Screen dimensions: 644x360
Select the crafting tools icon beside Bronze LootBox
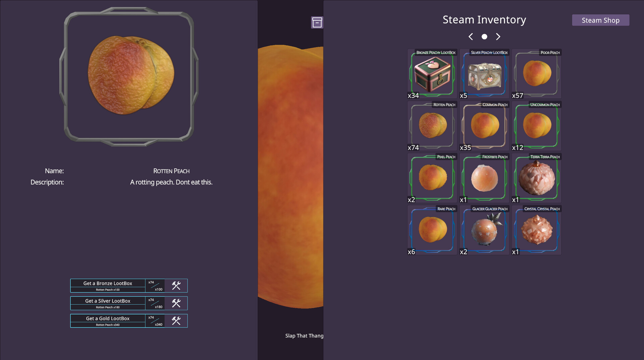coord(175,285)
